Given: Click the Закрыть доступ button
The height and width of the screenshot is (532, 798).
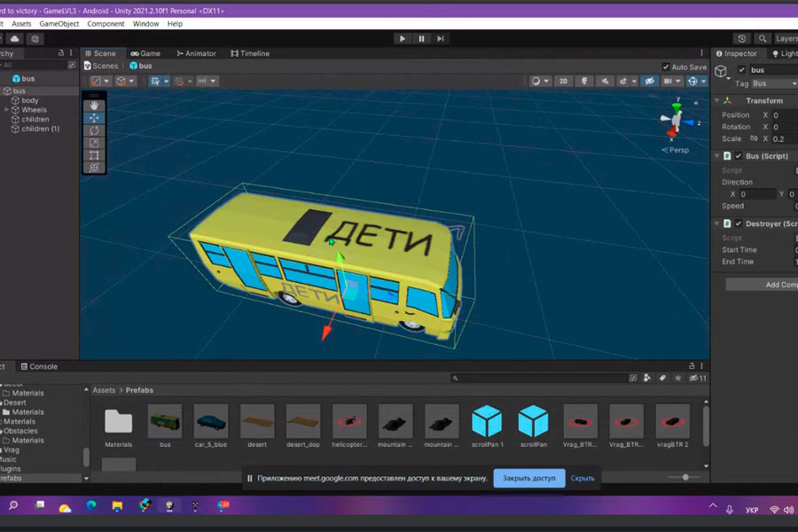Looking at the screenshot, I should (x=528, y=478).
